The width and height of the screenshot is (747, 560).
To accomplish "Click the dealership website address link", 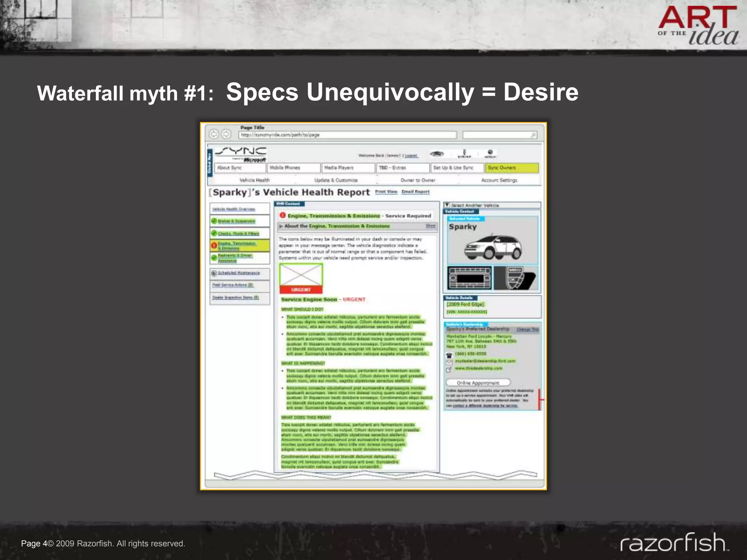I will (x=479, y=368).
